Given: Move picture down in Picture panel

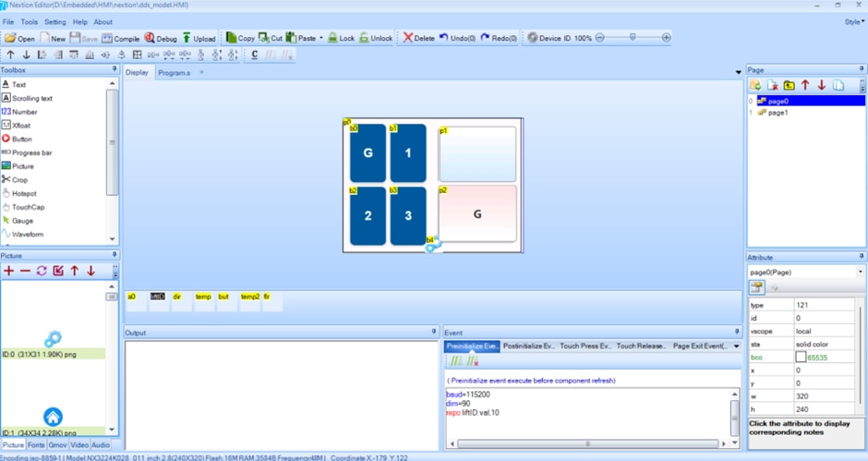Looking at the screenshot, I should 90,271.
